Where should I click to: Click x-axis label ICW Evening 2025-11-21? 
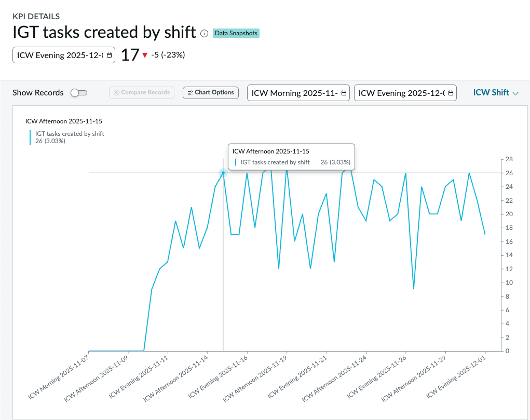(297, 377)
